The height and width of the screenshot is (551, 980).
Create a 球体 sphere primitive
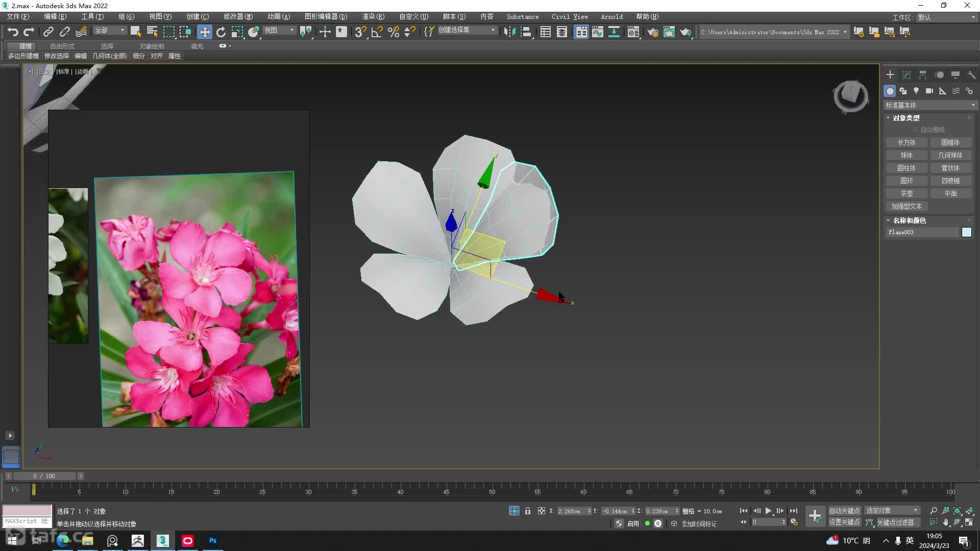(906, 155)
